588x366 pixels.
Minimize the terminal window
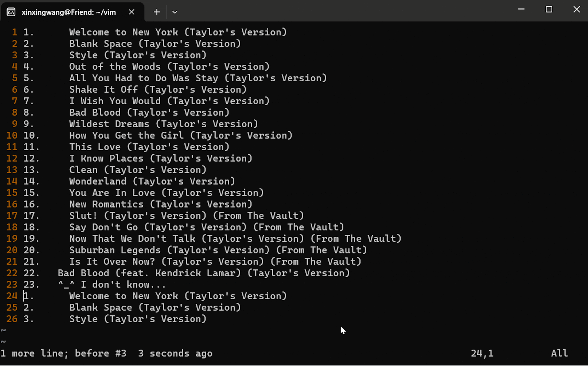pos(521,9)
